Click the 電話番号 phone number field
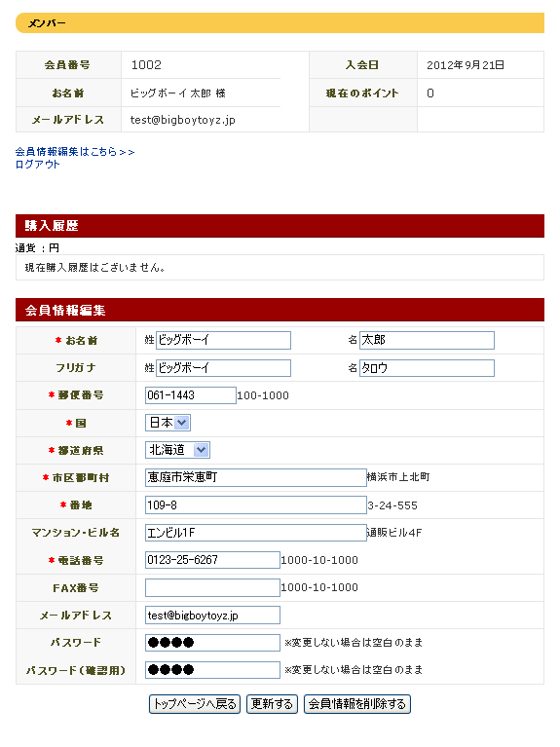Screen dimensions: 560x747 tap(212, 560)
